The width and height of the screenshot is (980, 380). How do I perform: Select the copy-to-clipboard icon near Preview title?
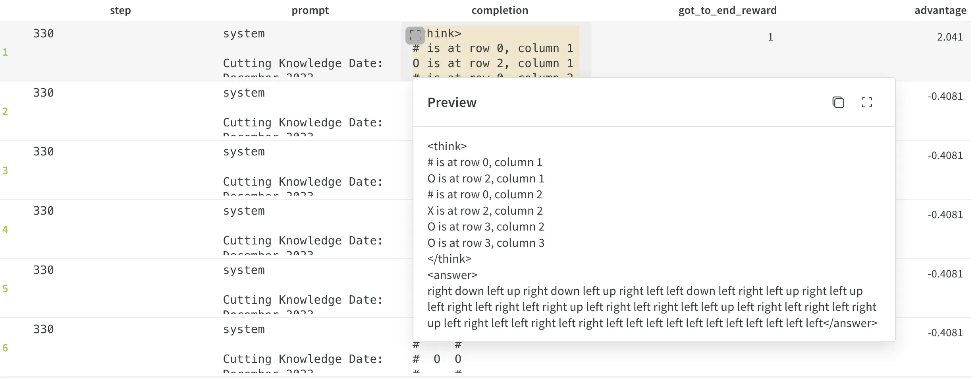point(838,102)
